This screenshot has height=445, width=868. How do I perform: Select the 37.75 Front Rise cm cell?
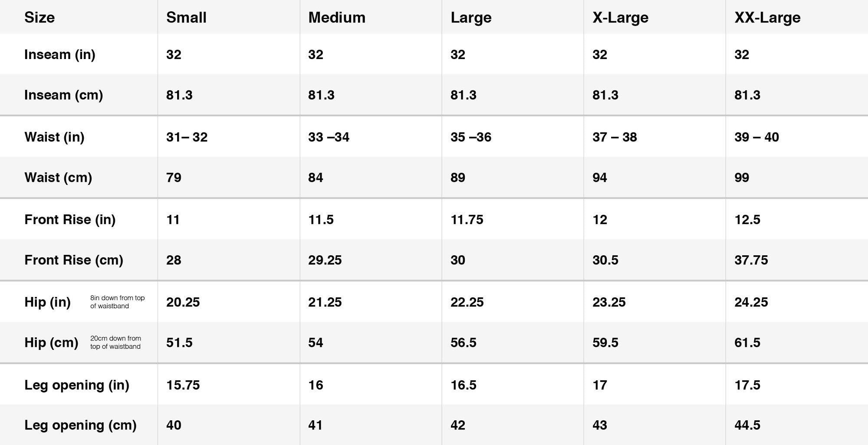click(751, 260)
